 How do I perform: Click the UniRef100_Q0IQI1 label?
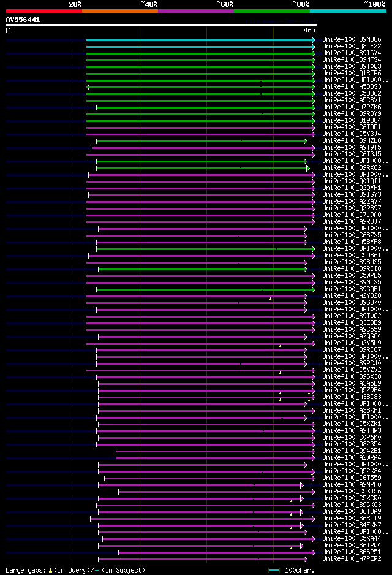[352, 181]
